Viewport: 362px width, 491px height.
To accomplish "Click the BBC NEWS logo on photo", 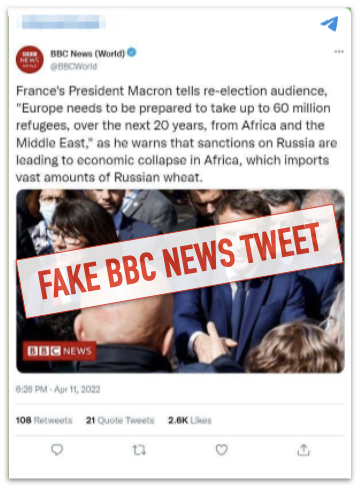I will click(60, 351).
